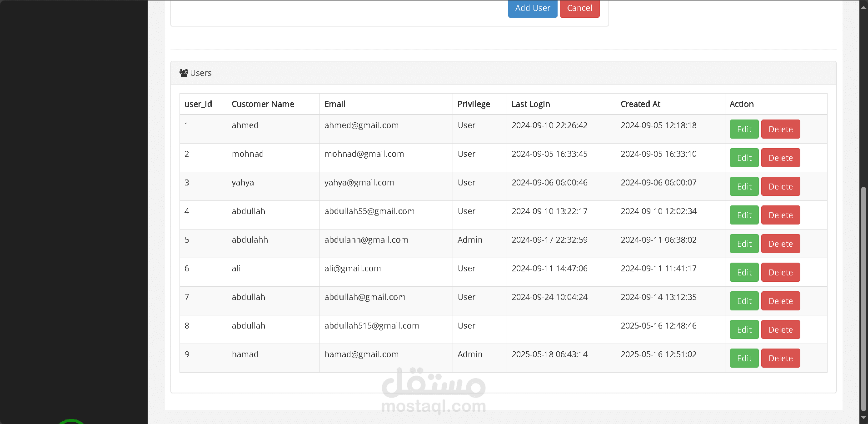Click created date 2025-05-16 12:48:46
This screenshot has width=868, height=424.
tap(658, 326)
